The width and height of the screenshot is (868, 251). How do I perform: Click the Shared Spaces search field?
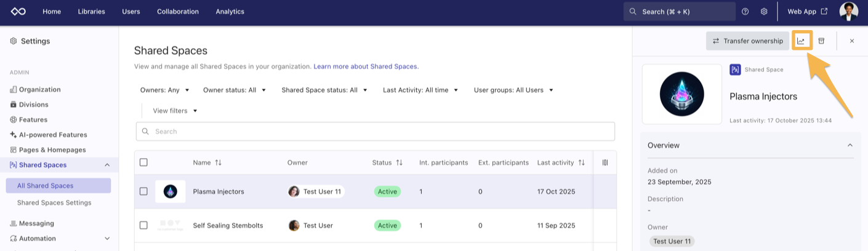point(376,131)
